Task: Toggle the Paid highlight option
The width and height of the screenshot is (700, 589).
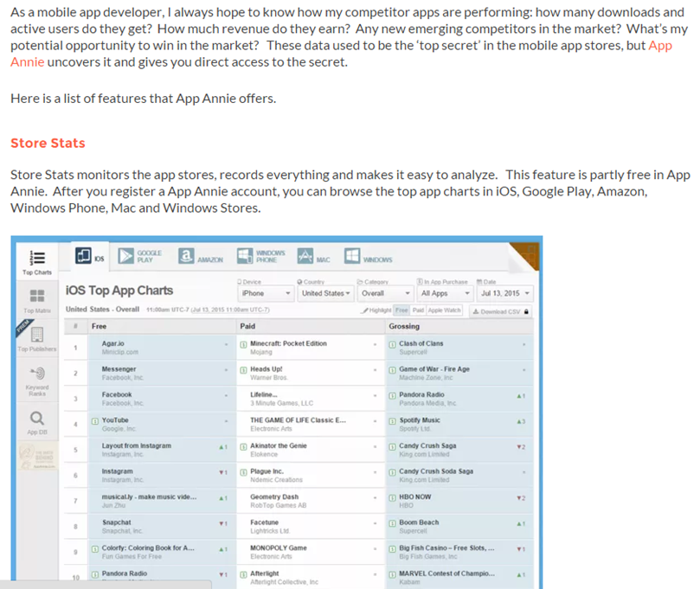Action: coord(419,310)
